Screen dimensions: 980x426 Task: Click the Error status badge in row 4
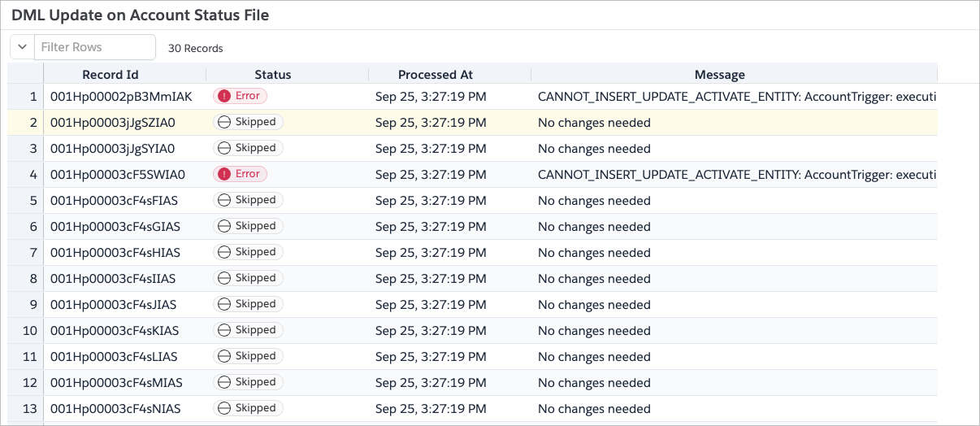click(x=241, y=174)
